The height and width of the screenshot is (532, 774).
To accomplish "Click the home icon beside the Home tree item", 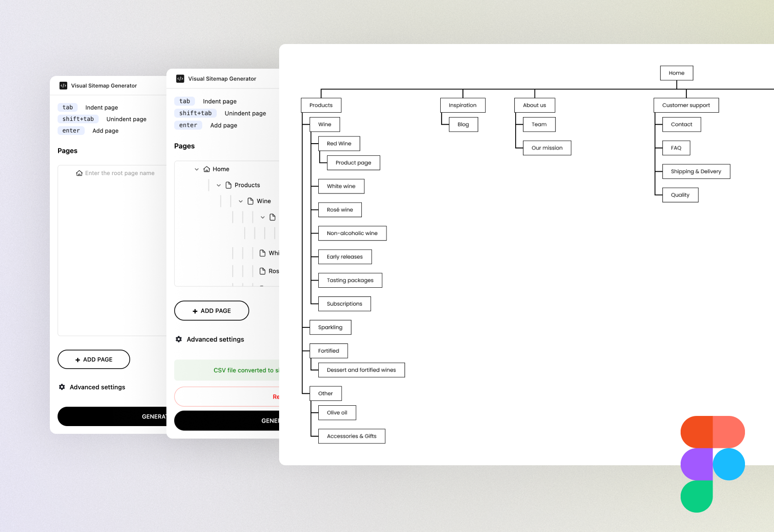I will tap(208, 169).
